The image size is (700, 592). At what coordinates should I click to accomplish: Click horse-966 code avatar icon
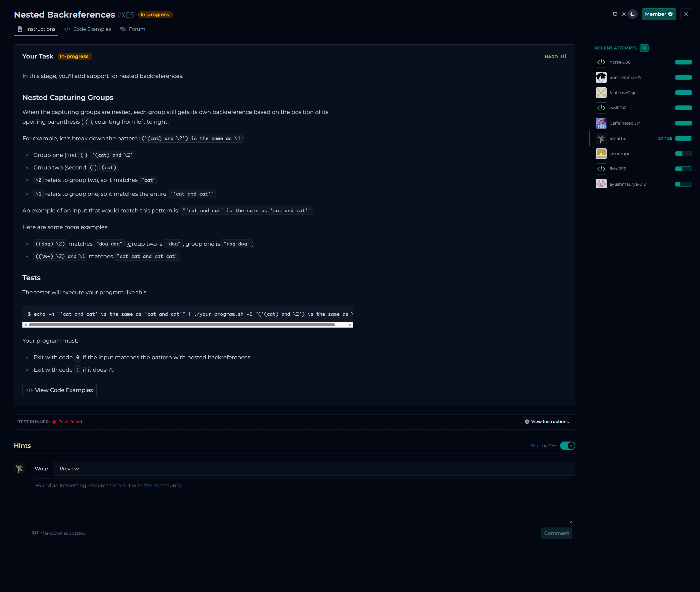point(601,62)
